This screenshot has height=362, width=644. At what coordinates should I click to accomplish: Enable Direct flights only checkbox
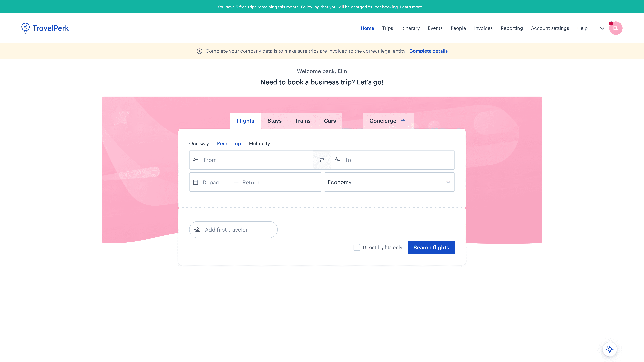(x=357, y=247)
